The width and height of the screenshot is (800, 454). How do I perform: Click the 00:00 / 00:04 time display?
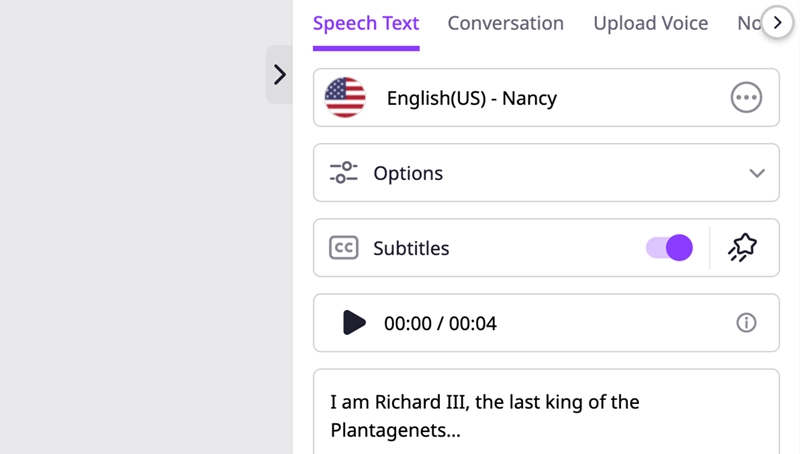pyautogui.click(x=440, y=323)
